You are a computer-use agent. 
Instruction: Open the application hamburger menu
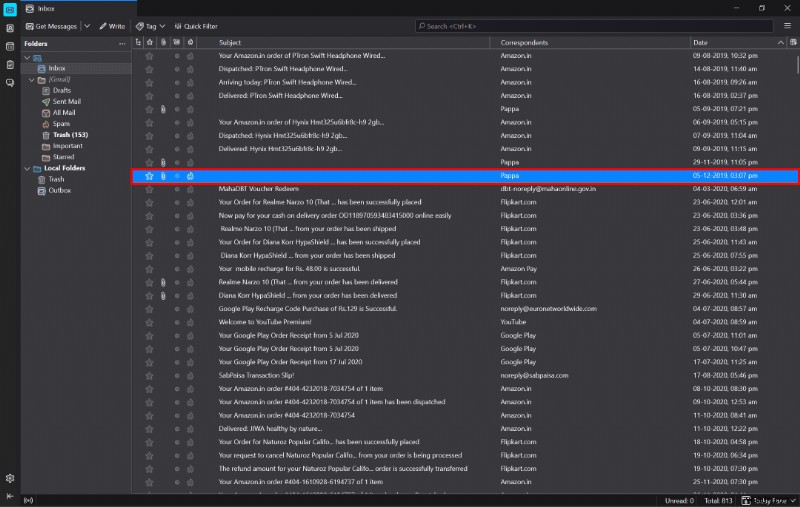[787, 26]
